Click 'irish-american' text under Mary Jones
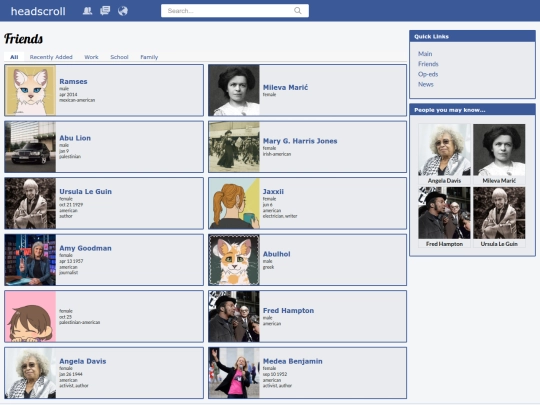 coord(277,154)
